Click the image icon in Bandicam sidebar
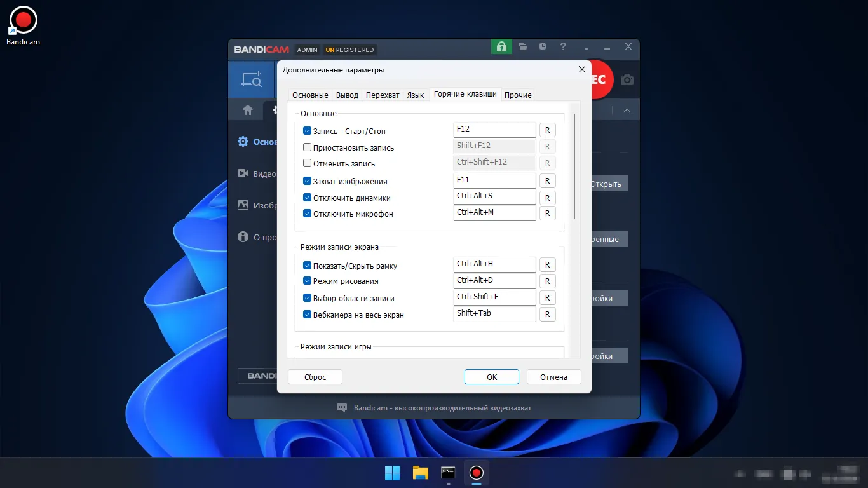The image size is (868, 488). pyautogui.click(x=243, y=205)
